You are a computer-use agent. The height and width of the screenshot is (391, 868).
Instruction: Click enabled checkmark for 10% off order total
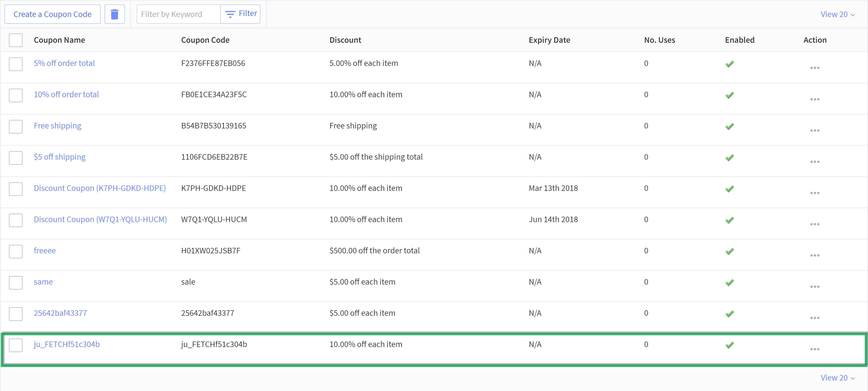pyautogui.click(x=729, y=95)
